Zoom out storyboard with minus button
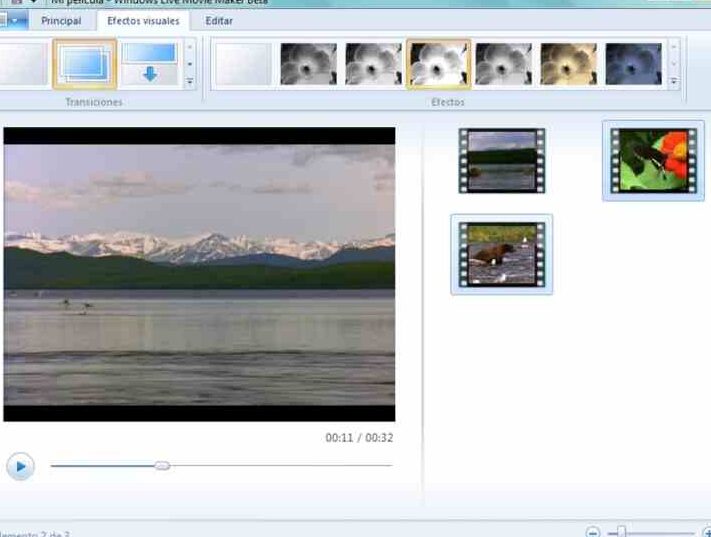 click(593, 532)
